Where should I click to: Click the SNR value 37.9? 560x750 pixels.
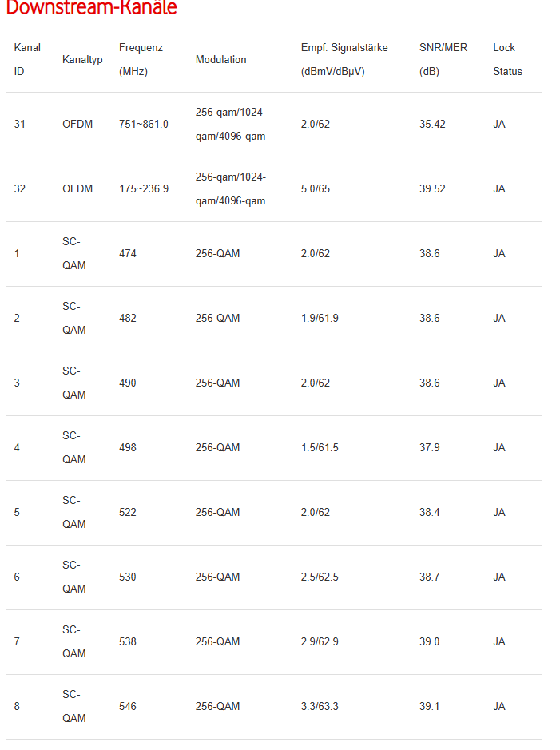pyautogui.click(x=429, y=448)
